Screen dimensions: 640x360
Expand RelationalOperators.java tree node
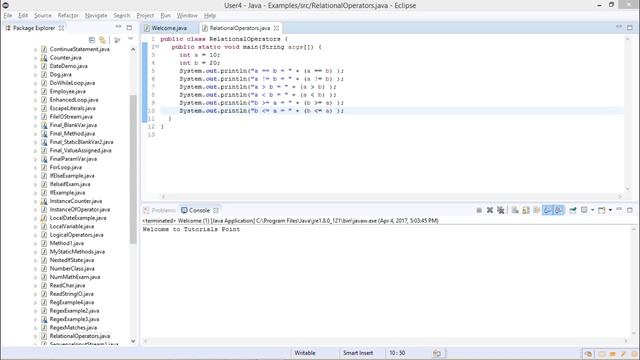[x=36, y=336]
